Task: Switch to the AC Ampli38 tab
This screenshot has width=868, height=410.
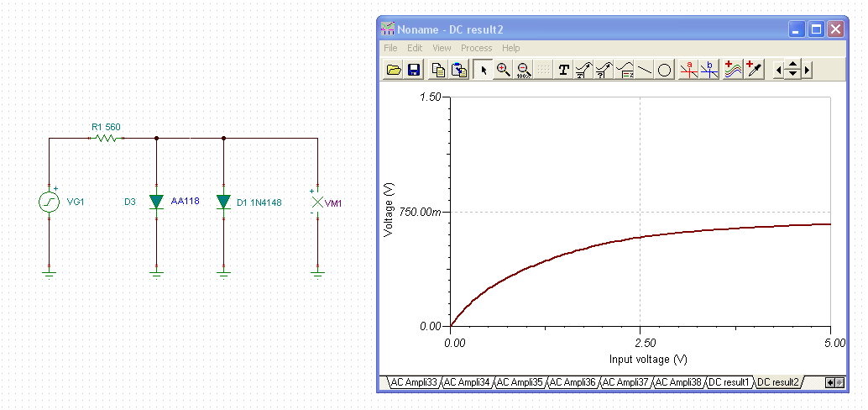Action: [x=677, y=382]
